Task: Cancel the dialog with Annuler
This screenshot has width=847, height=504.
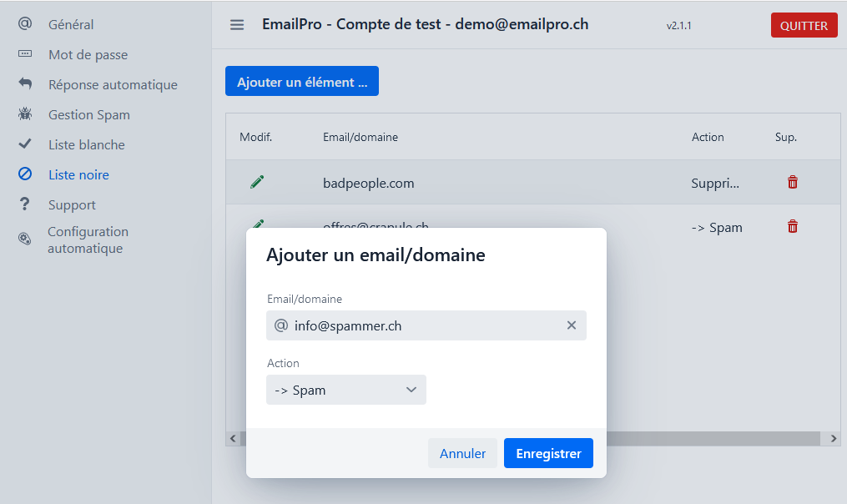Action: coord(462,453)
